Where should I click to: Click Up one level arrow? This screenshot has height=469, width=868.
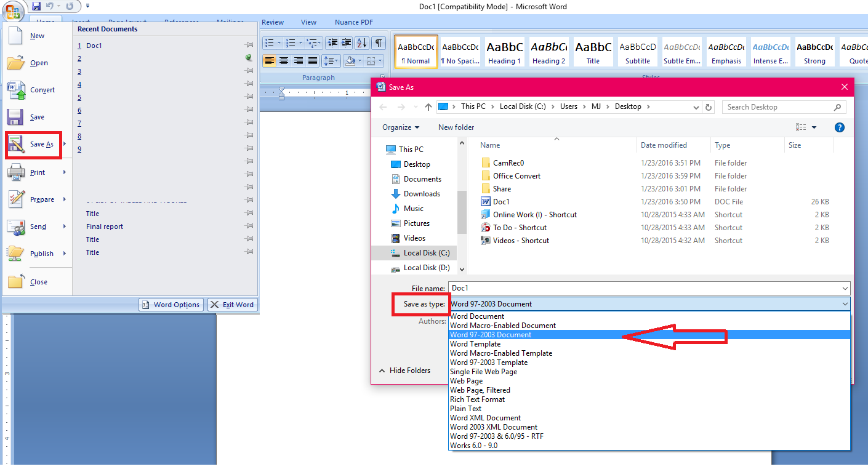point(428,106)
